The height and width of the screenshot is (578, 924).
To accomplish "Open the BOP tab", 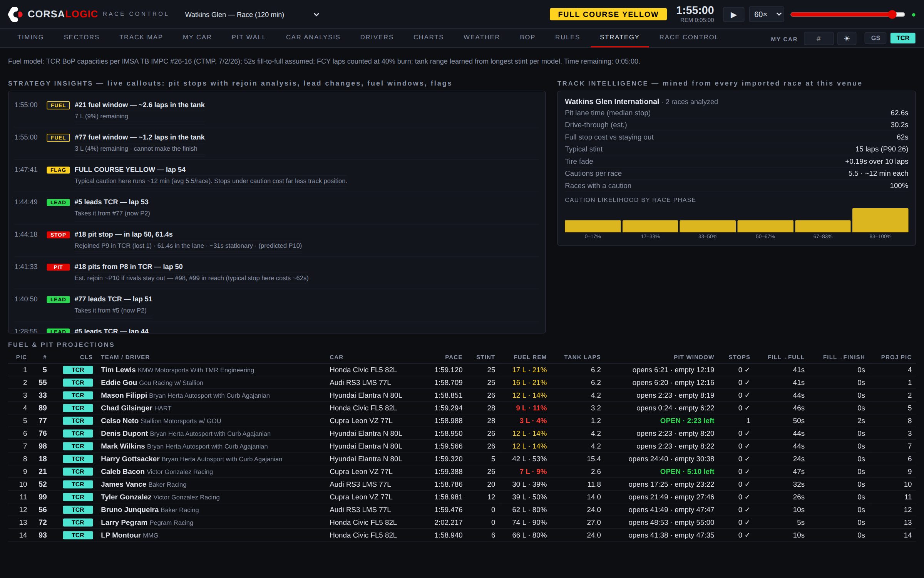I will [527, 37].
